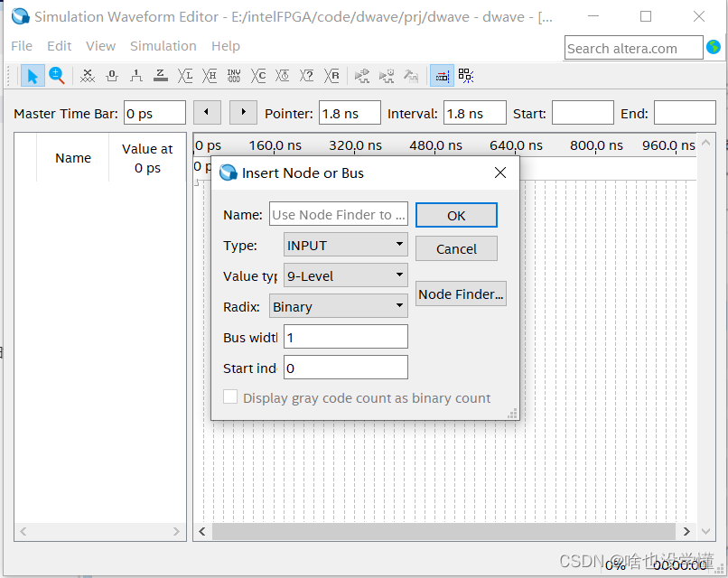Activate the Zoom tool magnifier
This screenshot has width=728, height=578.
57,76
